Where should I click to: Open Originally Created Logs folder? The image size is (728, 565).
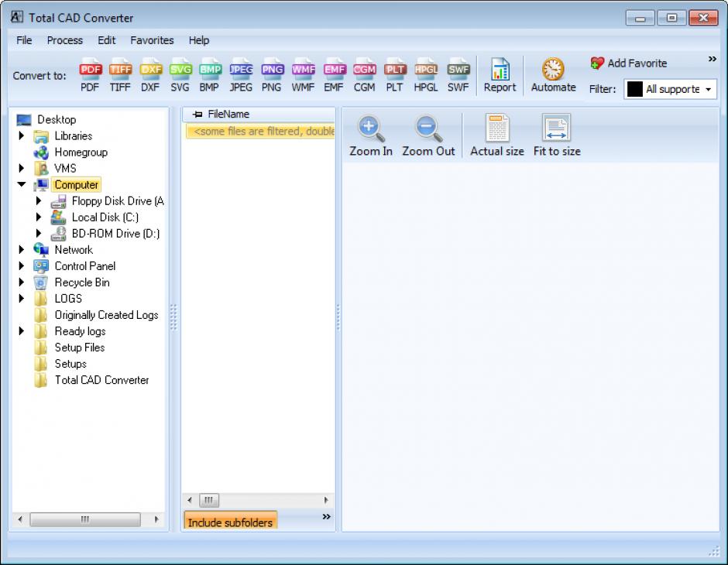click(x=106, y=315)
